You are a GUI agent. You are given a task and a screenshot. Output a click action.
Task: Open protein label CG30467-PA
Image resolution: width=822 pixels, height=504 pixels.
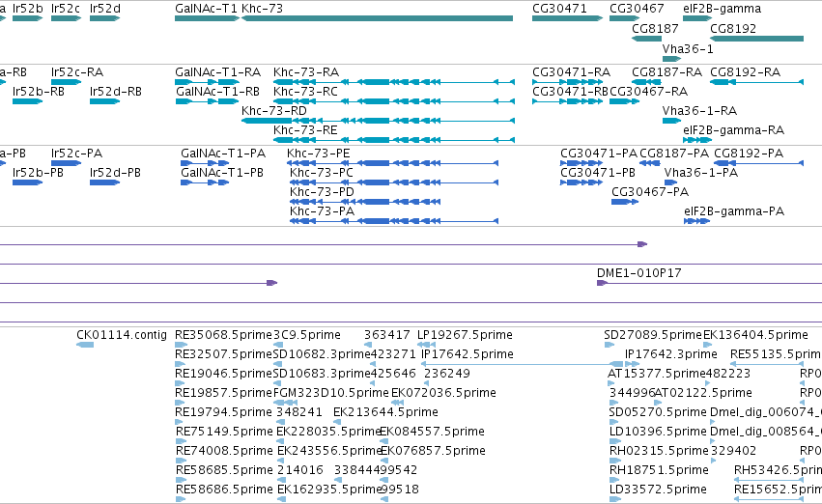(x=650, y=192)
